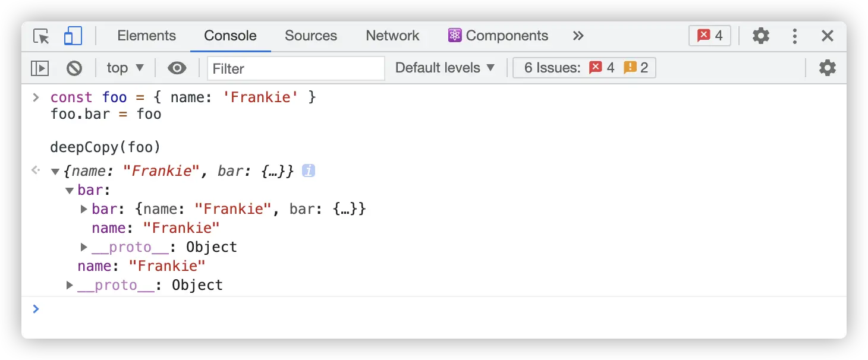Create a live expression with eye icon
This screenshot has height=360, width=868.
[177, 68]
